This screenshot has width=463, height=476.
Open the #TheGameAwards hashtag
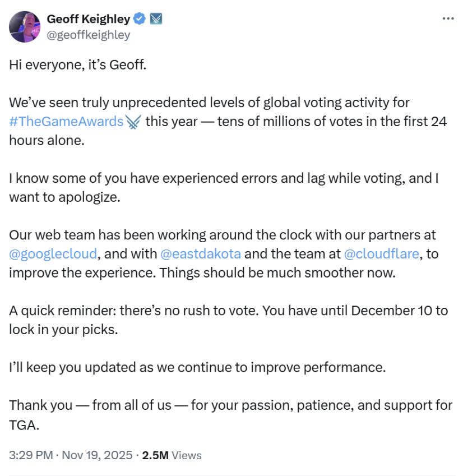tap(66, 122)
